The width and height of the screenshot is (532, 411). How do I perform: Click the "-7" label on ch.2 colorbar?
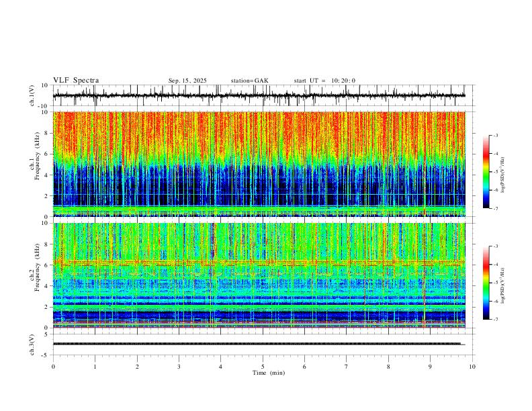(496, 320)
